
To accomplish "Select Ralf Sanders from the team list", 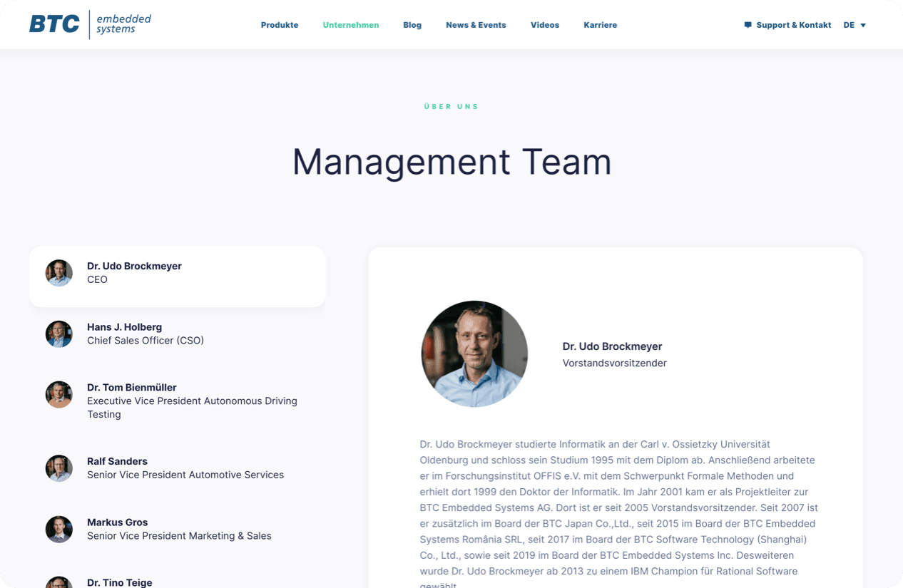I will [x=178, y=468].
